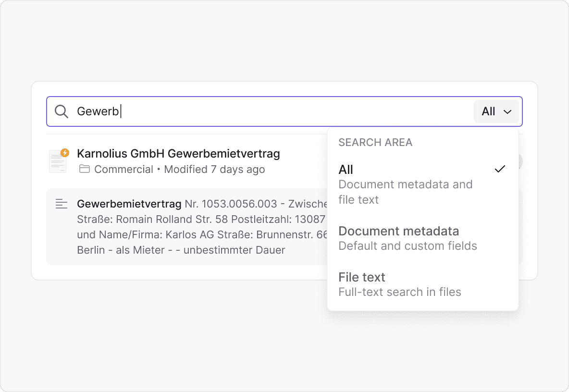
Task: Click the SEARCH AREA header label
Action: click(375, 142)
